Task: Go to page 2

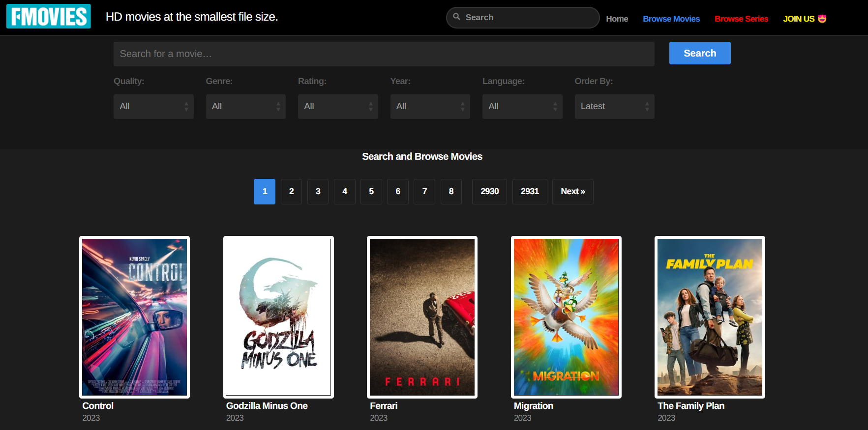Action: (291, 192)
